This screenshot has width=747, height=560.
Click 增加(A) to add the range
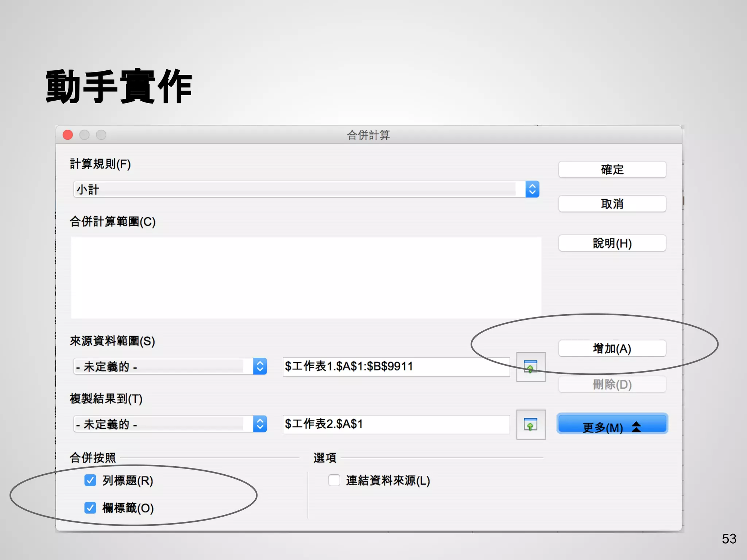pyautogui.click(x=612, y=348)
